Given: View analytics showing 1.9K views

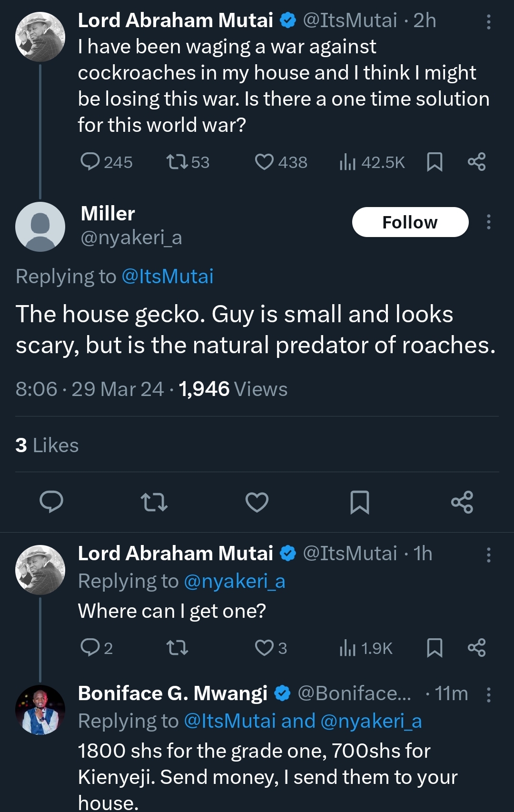Looking at the screenshot, I should click(x=366, y=648).
